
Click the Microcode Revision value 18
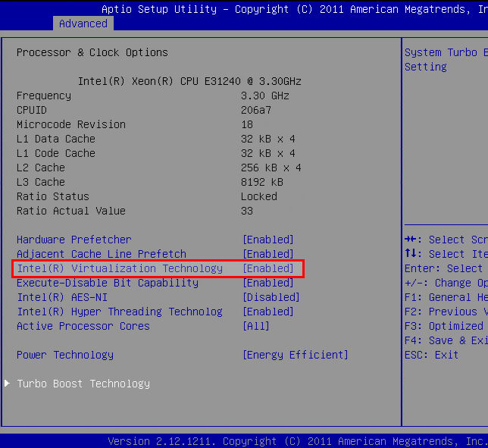click(247, 124)
